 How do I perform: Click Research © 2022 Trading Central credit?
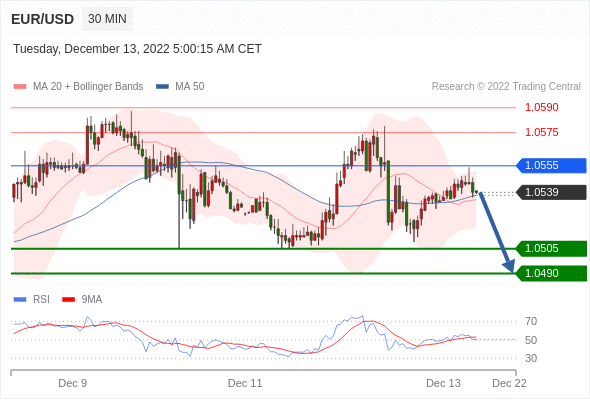pyautogui.click(x=506, y=87)
